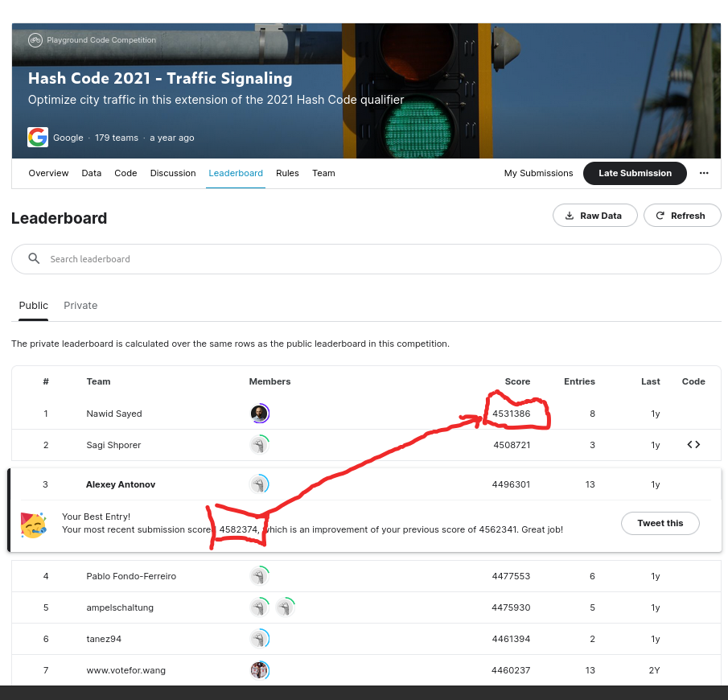Click the Code column header
728x700 pixels.
693,381
